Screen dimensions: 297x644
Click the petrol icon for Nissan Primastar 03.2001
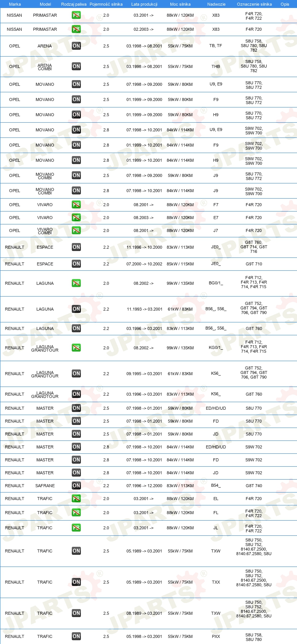(76, 16)
